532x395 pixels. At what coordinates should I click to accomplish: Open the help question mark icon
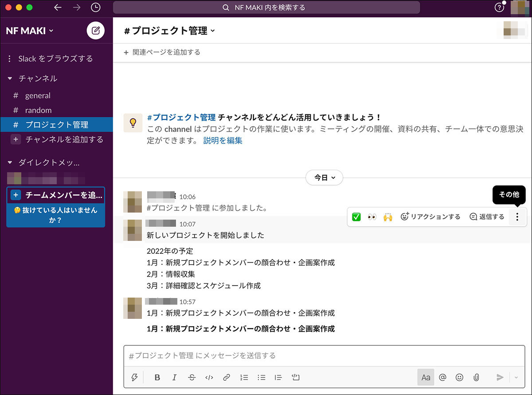click(x=499, y=8)
